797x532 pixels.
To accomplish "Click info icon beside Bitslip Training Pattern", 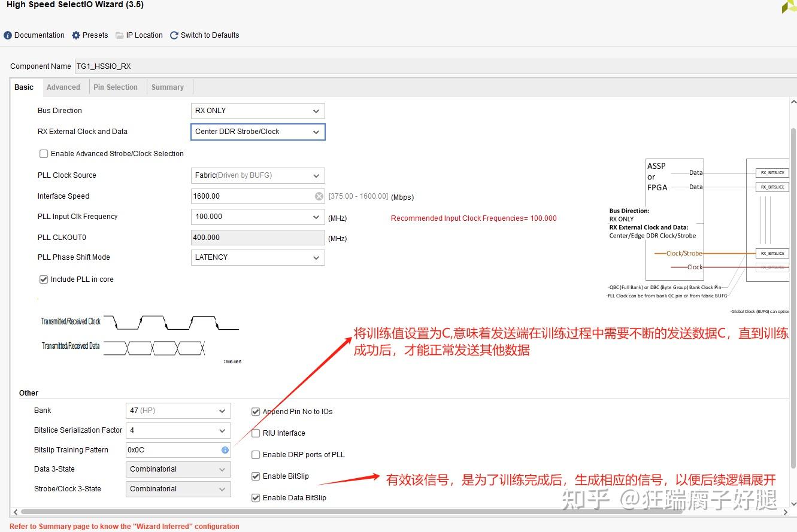I will point(225,449).
